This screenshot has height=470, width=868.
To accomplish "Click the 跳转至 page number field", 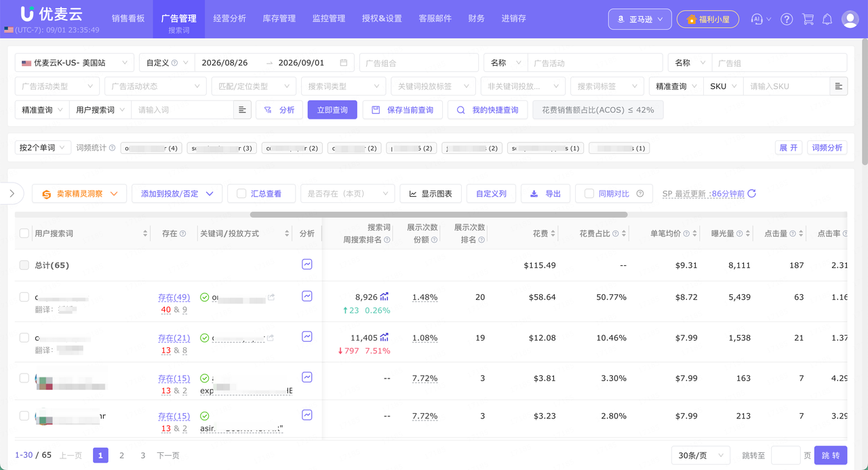I will pos(786,455).
